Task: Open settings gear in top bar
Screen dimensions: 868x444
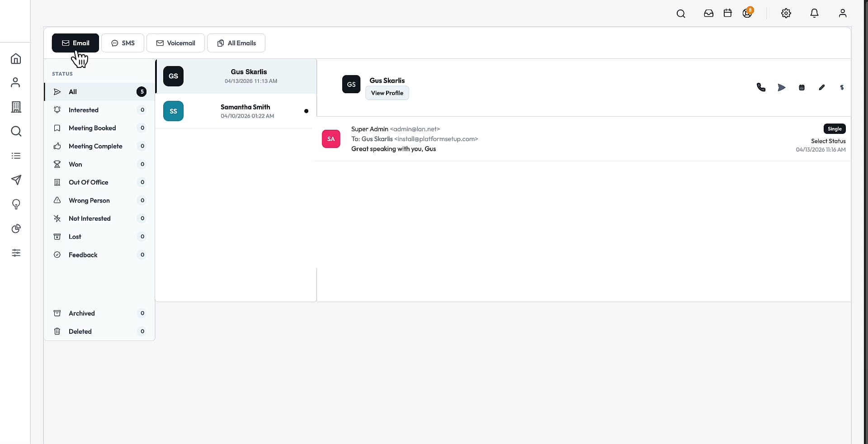Action: pyautogui.click(x=786, y=14)
